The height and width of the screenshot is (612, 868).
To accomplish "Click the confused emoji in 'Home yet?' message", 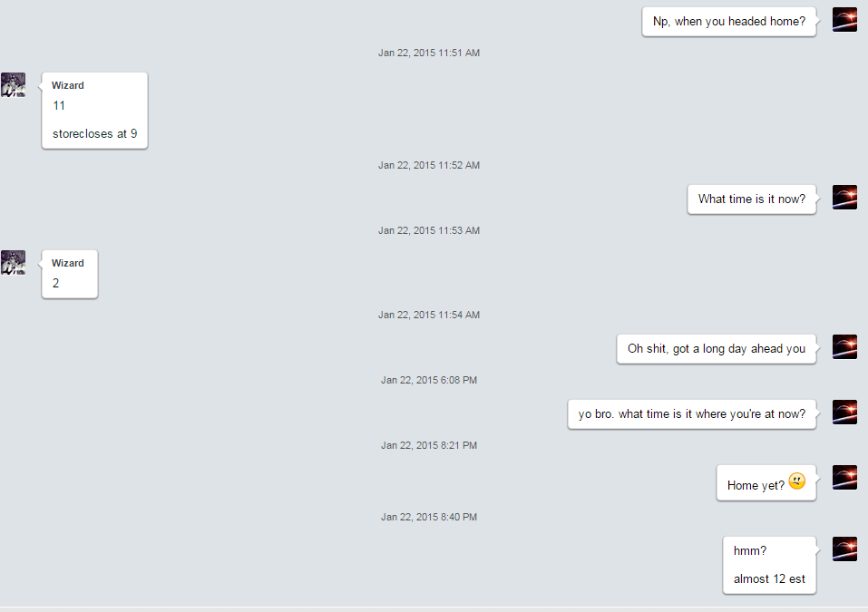I will coord(796,481).
